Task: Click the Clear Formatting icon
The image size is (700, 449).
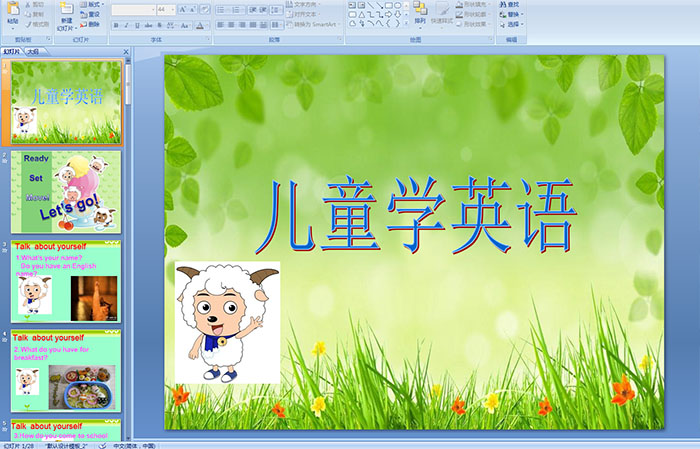Action: 204,9
